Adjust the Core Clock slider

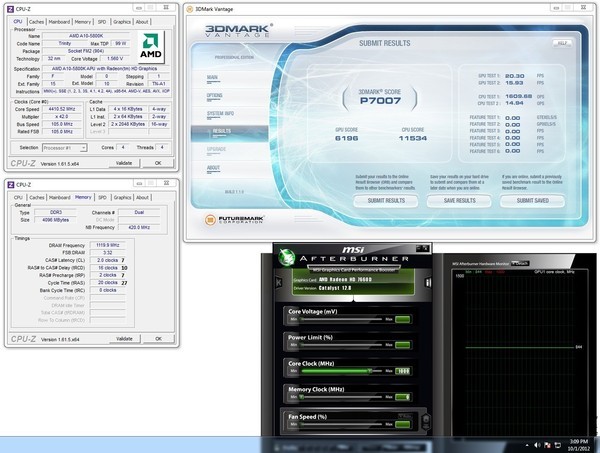[x=341, y=371]
